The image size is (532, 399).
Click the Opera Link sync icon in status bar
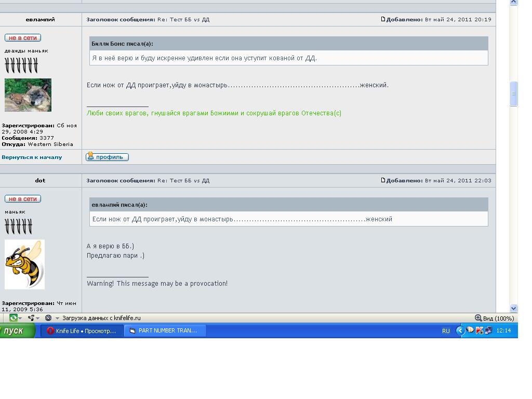coord(13,318)
